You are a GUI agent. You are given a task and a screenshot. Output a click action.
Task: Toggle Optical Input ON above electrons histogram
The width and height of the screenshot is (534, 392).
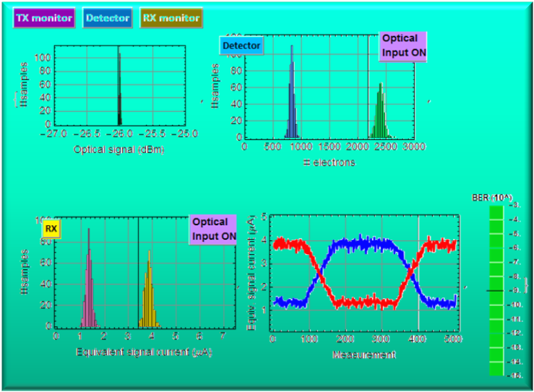click(402, 46)
